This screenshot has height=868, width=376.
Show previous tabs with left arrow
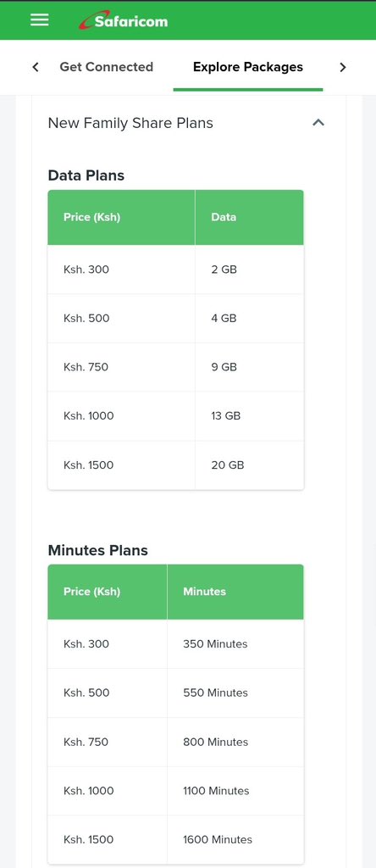[x=36, y=67]
